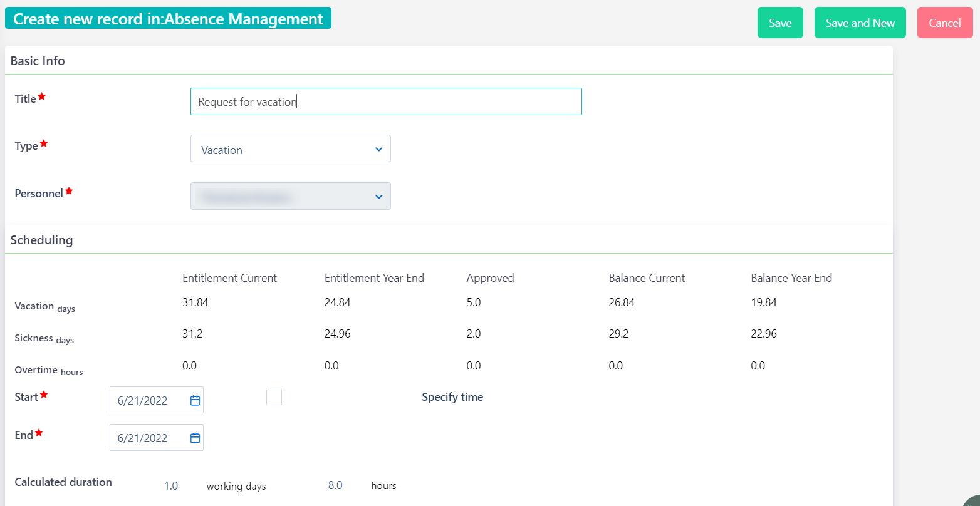Click the chevron icon on the Type field

(378, 149)
